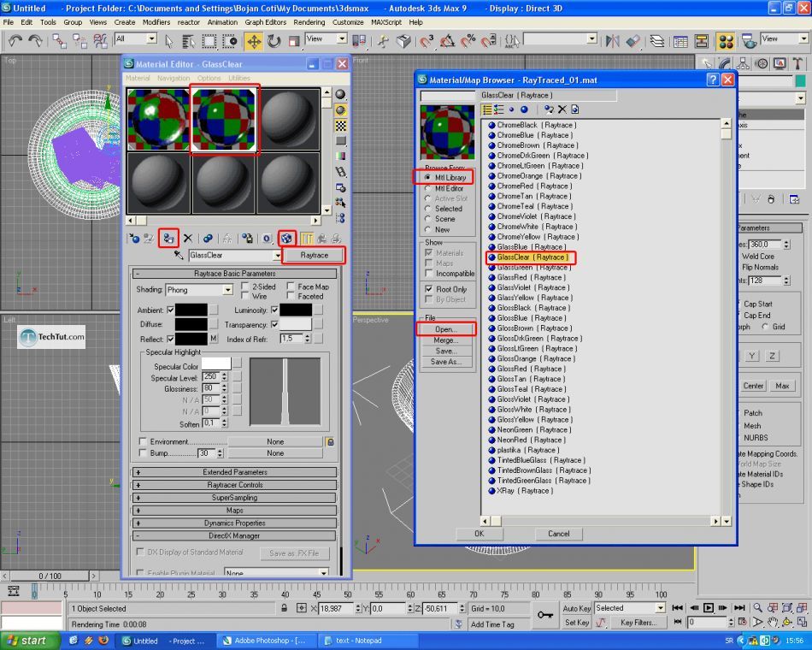Screen dimensions: 812x650
Task: Click OK in Material/Map Browser
Action: click(479, 534)
